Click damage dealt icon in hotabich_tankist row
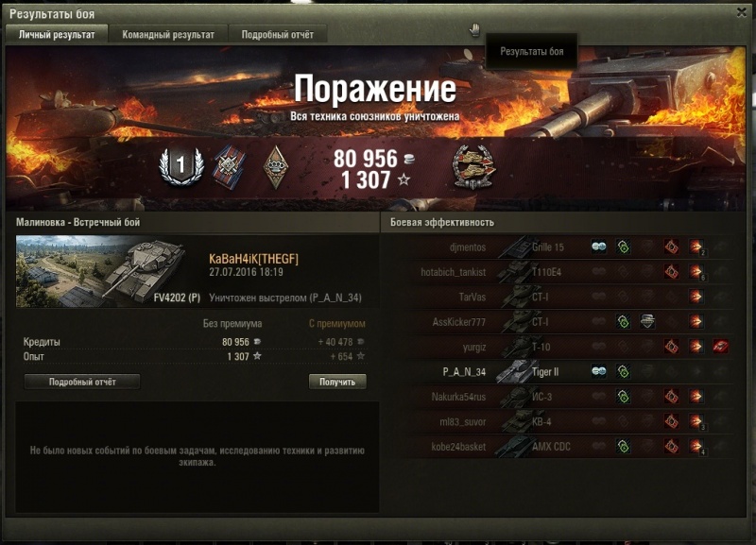756x545 pixels. coord(671,272)
